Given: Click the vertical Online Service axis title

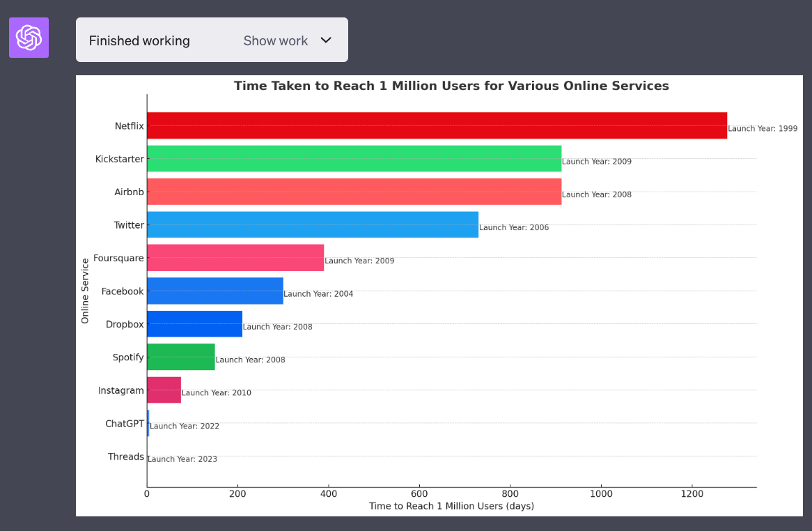Looking at the screenshot, I should tap(85, 291).
